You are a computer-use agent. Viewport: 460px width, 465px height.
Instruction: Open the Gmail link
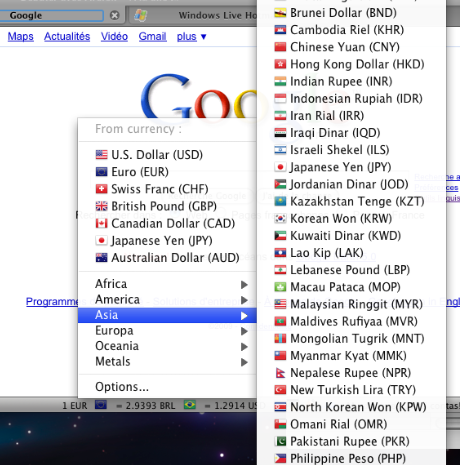pos(152,36)
